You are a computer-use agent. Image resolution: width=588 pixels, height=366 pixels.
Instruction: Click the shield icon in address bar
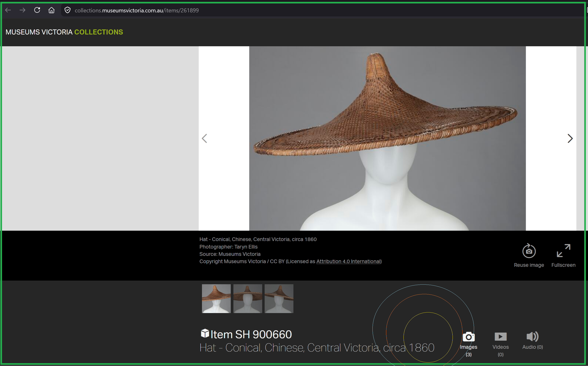68,10
